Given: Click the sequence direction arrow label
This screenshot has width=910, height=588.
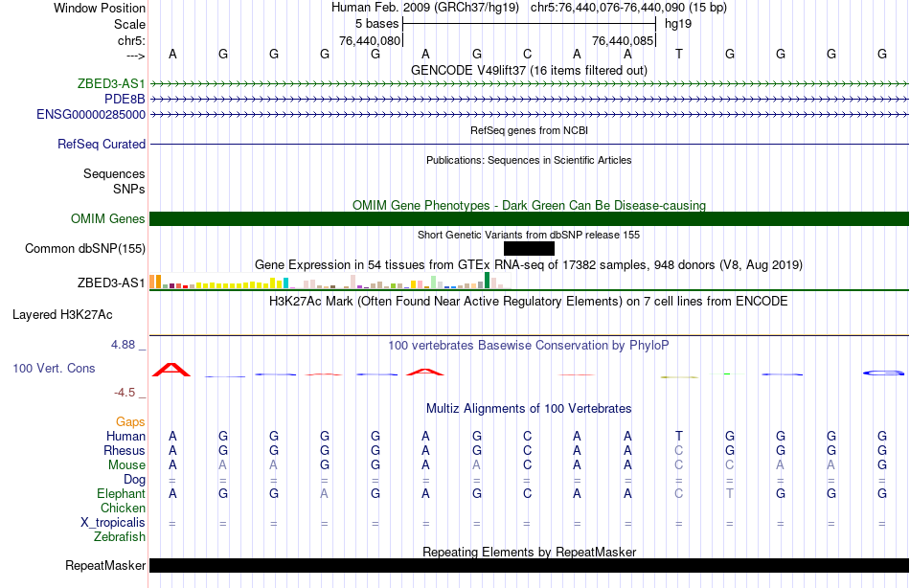Looking at the screenshot, I should pos(136,56).
